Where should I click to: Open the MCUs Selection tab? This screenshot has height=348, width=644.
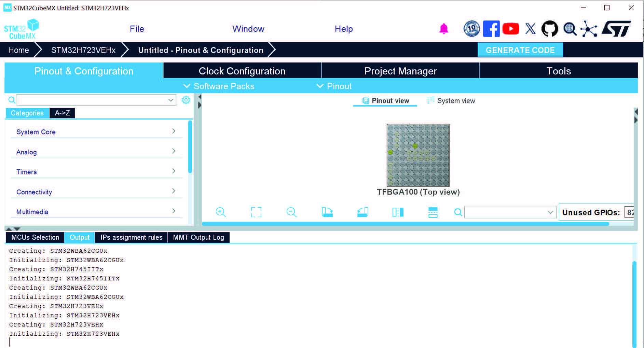click(x=35, y=237)
